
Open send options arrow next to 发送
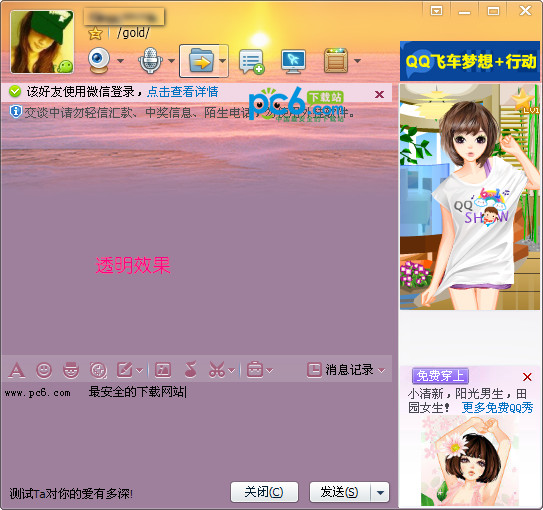pyautogui.click(x=380, y=492)
